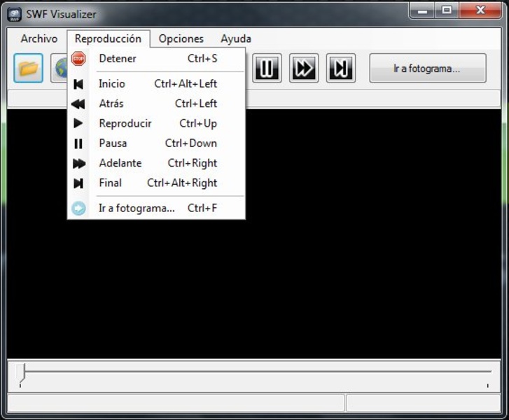Click the Ctrl+Left shortcut text
Screen dimensions: 509x420
click(196, 104)
